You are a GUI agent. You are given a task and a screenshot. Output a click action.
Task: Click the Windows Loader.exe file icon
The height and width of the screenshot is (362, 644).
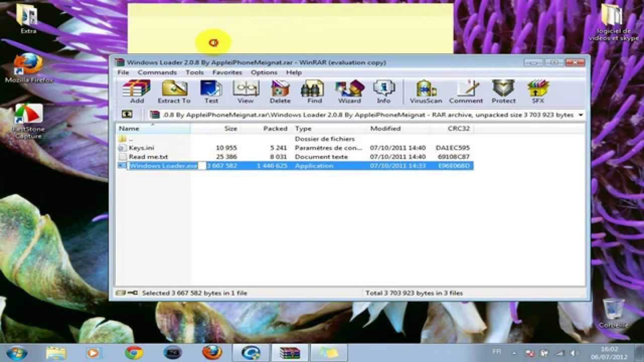[122, 166]
